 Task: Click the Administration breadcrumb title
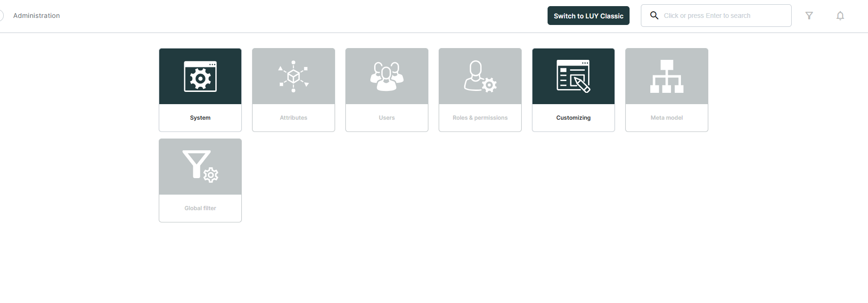click(x=36, y=16)
